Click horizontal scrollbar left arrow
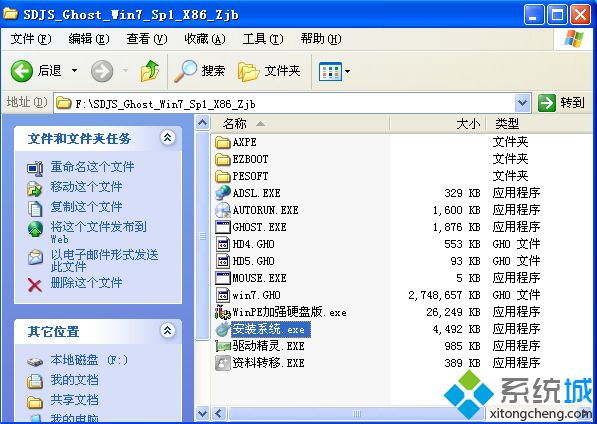The height and width of the screenshot is (424, 597). click(218, 413)
